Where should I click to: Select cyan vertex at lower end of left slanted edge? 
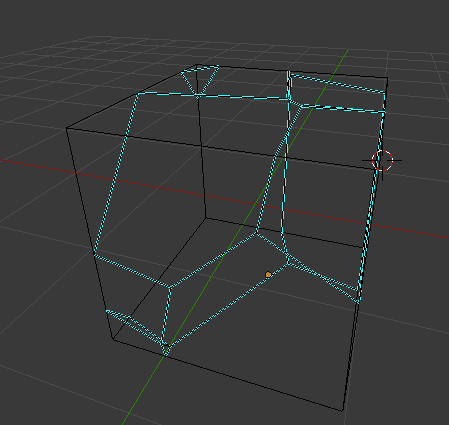(94, 254)
